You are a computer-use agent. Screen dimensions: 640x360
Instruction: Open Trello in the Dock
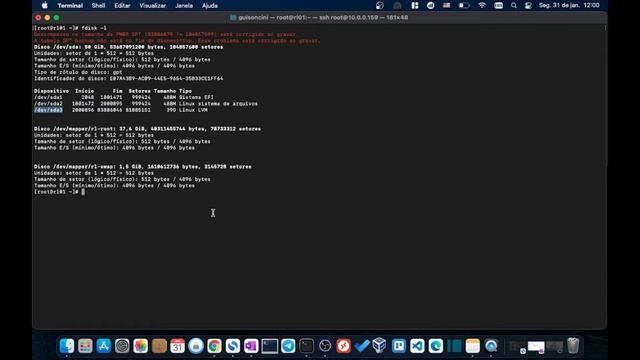pos(399,346)
